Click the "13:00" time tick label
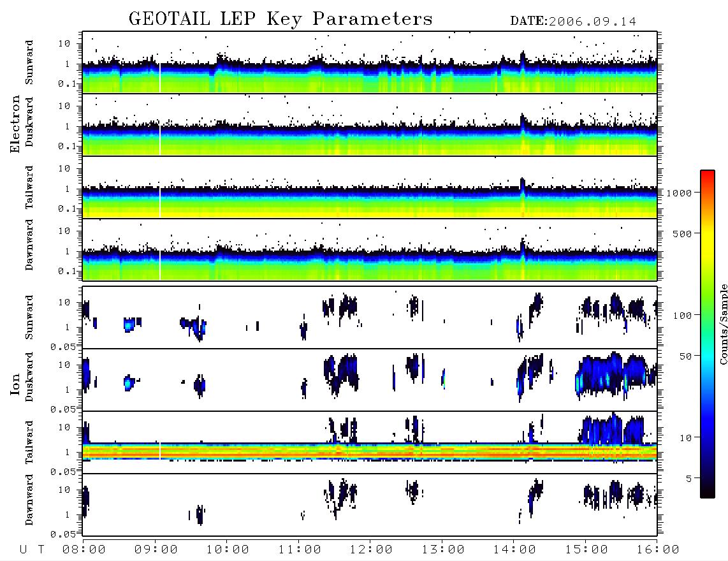 (443, 550)
